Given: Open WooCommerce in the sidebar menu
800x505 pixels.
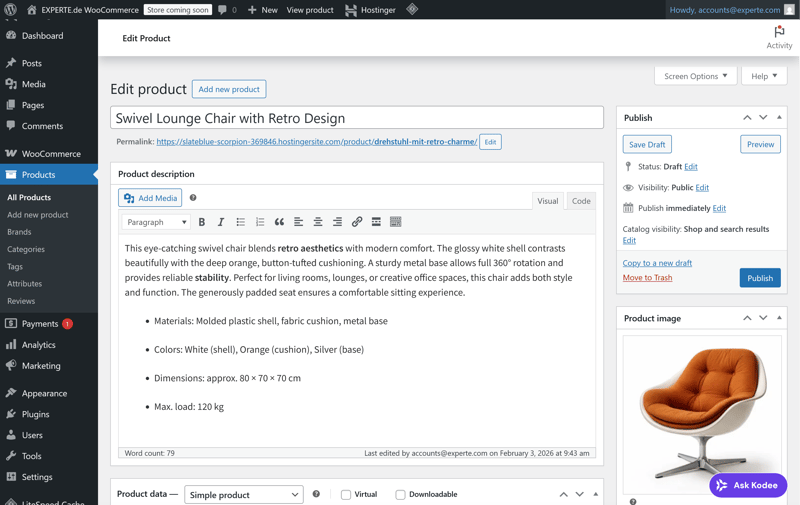Looking at the screenshot, I should pos(51,154).
